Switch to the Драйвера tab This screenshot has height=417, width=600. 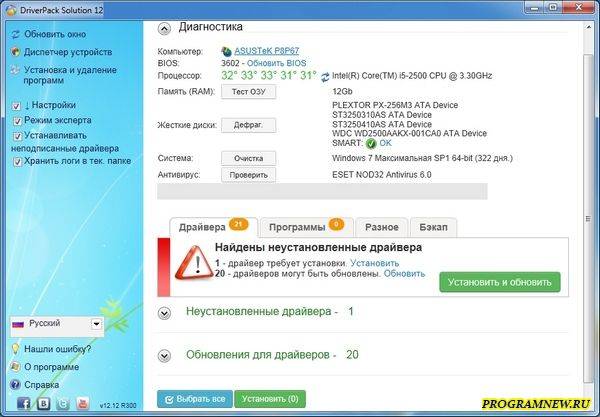(x=214, y=227)
